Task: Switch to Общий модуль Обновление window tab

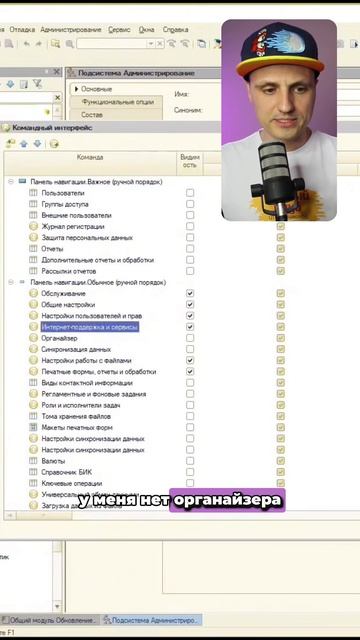Action: [50, 620]
